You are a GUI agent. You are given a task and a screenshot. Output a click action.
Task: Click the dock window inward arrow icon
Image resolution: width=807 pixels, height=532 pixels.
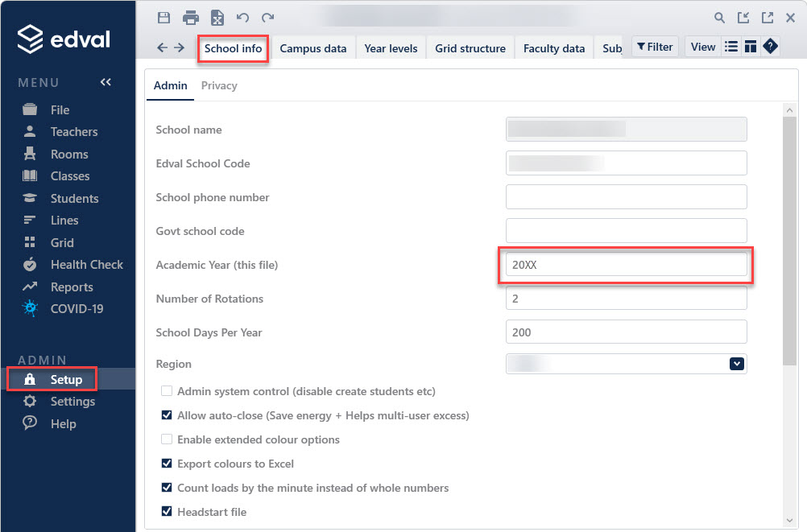tap(743, 18)
